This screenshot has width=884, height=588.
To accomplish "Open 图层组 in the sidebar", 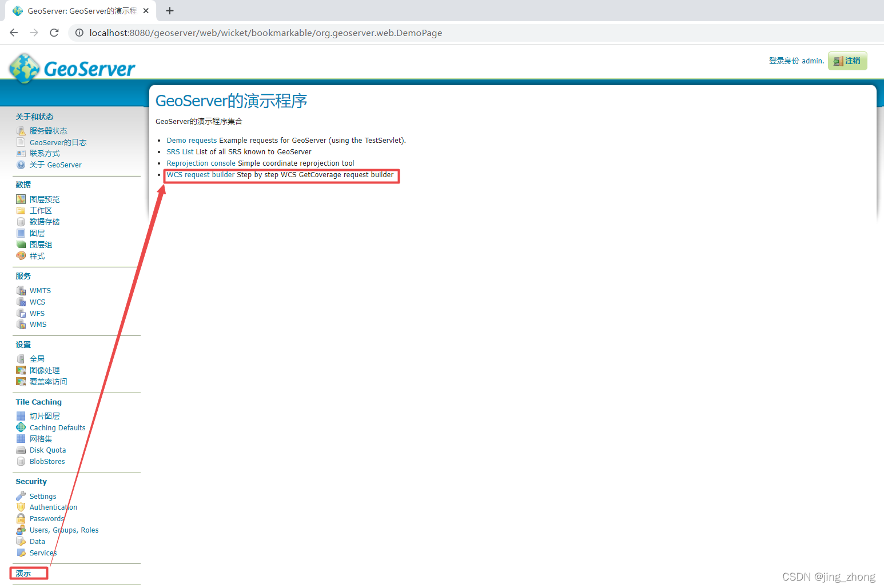I will coord(41,245).
